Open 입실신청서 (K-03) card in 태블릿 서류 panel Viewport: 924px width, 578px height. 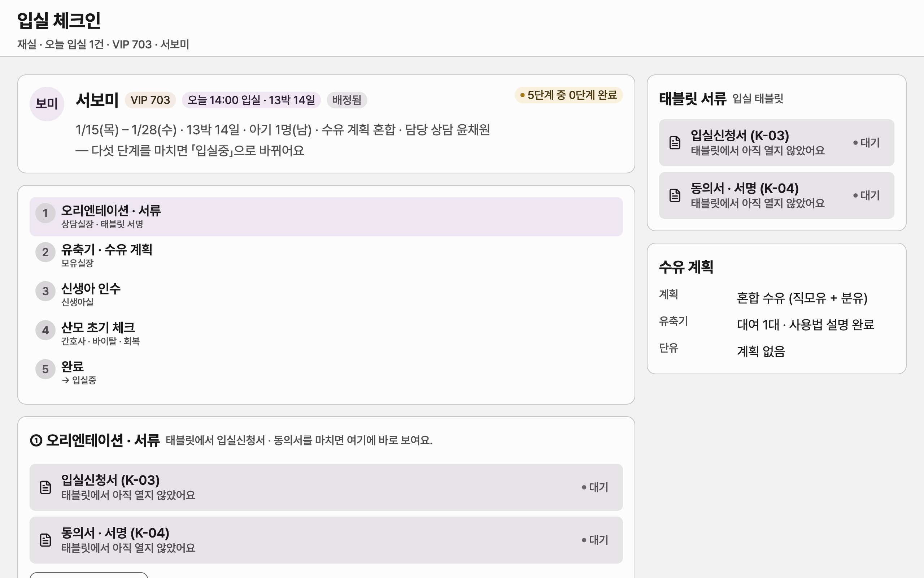click(776, 143)
